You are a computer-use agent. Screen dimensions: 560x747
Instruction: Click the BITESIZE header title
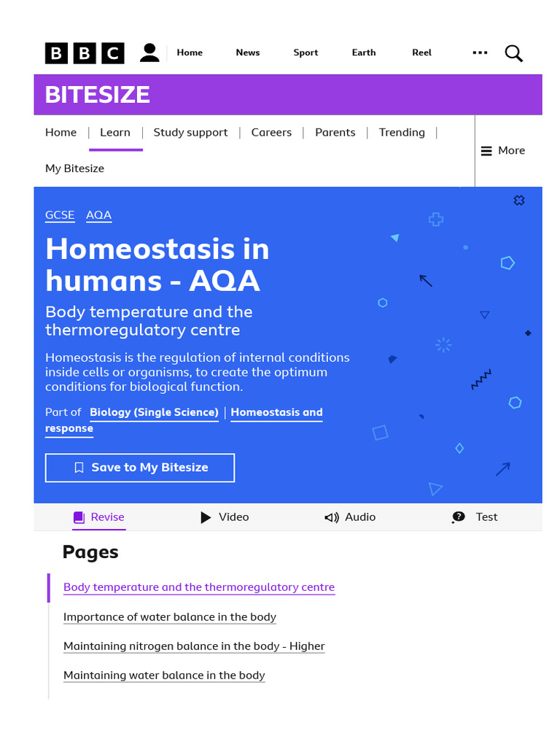click(98, 95)
